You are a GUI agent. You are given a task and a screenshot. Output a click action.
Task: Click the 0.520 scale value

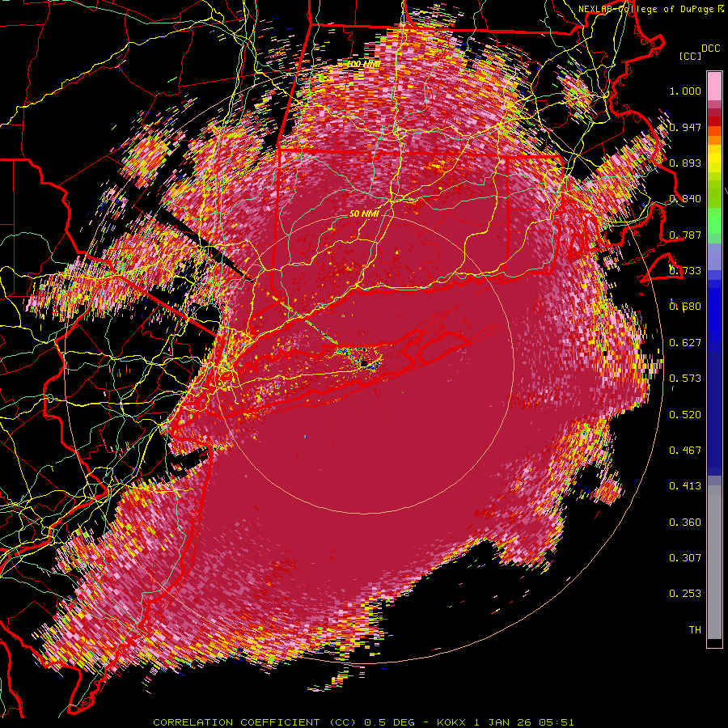(685, 415)
